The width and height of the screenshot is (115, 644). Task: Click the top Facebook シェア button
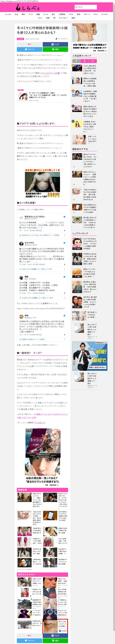coord(55,44)
